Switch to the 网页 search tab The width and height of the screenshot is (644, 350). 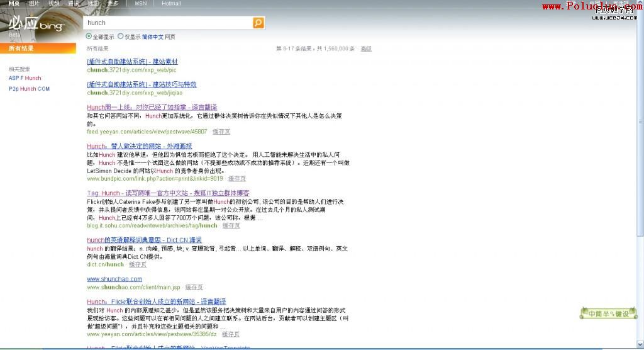(x=14, y=3)
